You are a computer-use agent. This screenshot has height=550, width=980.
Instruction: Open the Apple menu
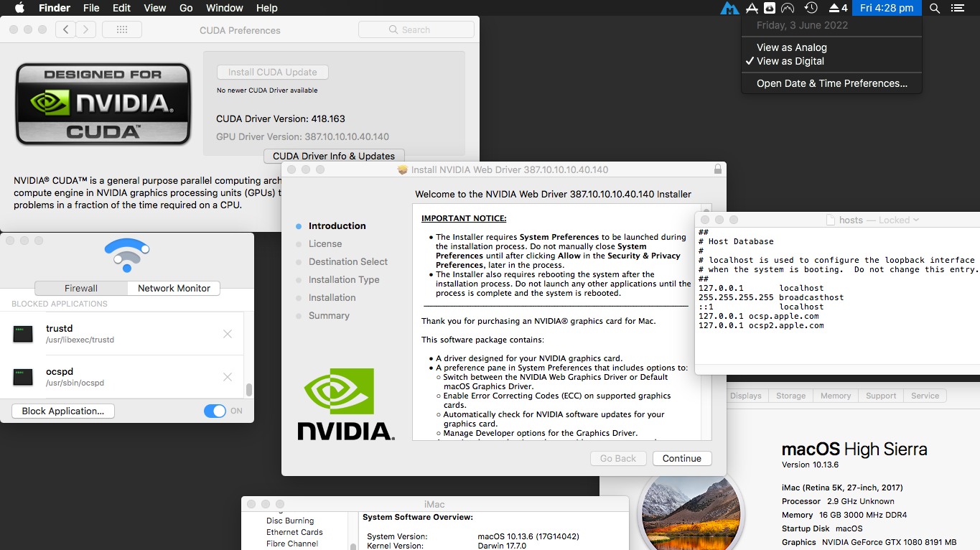(19, 8)
